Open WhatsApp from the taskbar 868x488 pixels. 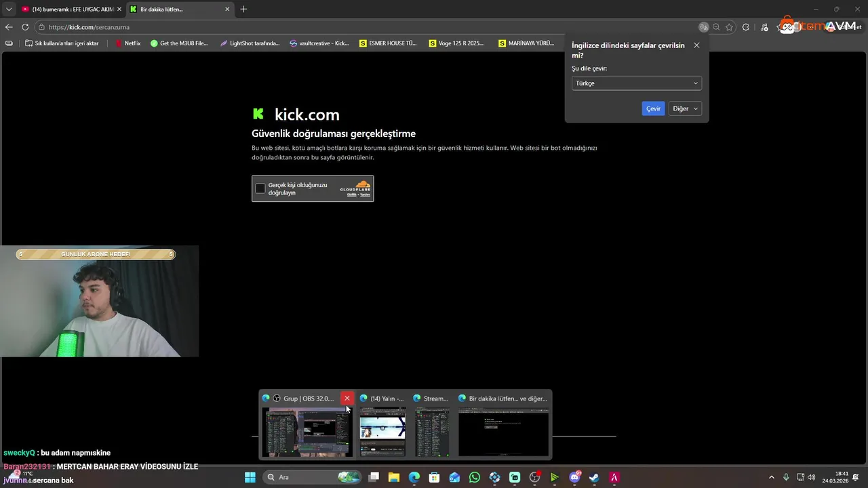(475, 477)
